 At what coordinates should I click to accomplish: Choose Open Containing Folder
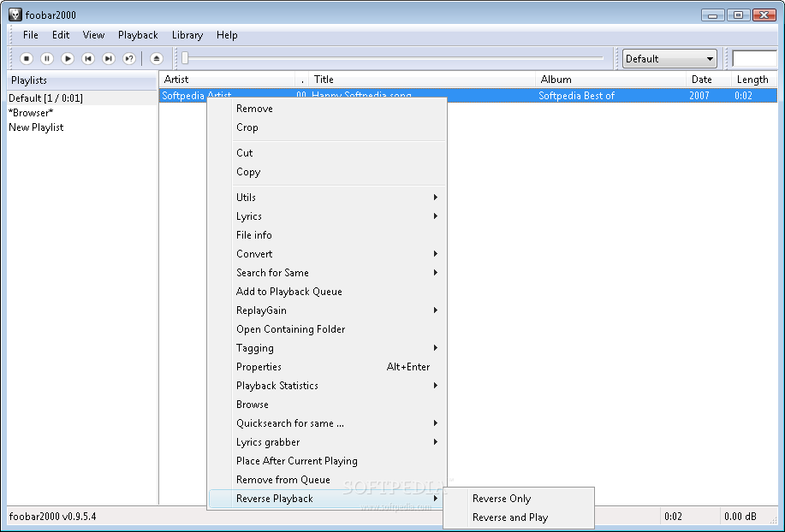click(326, 329)
